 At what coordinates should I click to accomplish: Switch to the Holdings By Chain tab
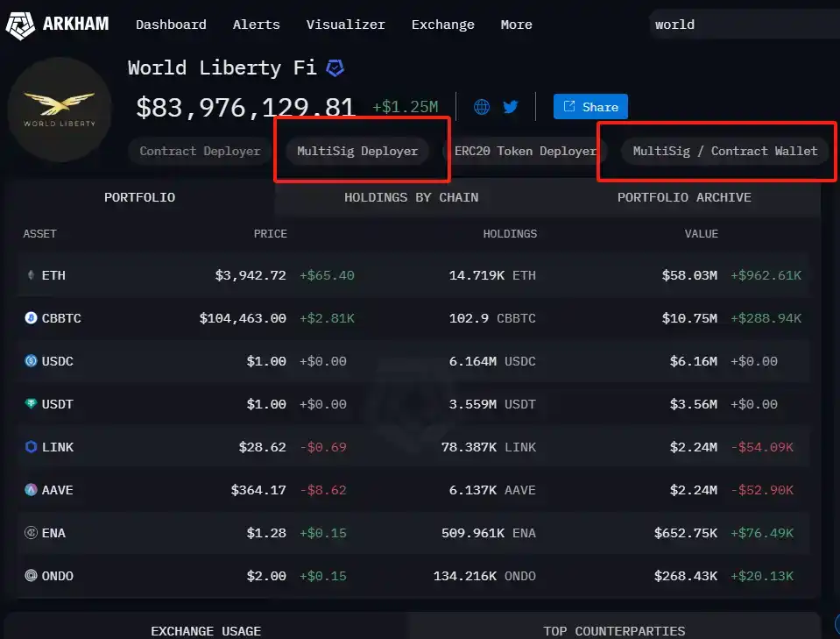click(x=411, y=197)
